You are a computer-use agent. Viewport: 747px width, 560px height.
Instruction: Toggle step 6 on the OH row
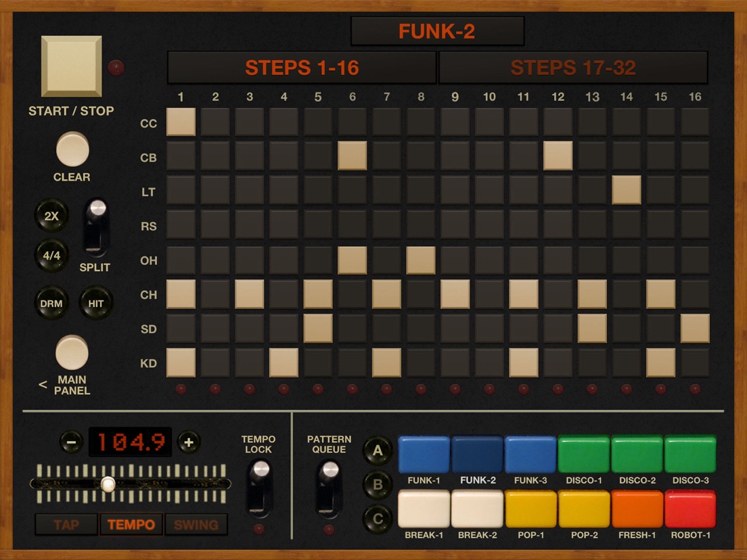[352, 260]
